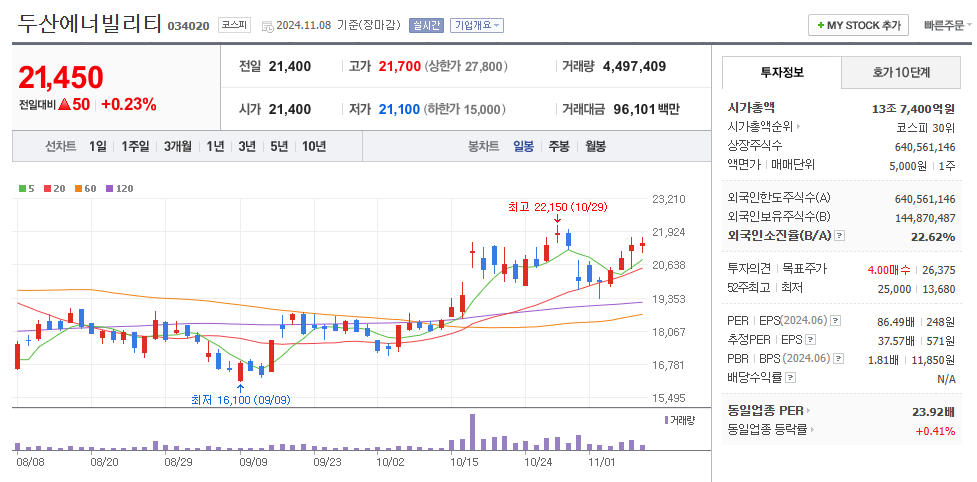Open the 기업개요 dropdown
This screenshot has height=482, width=977.
[x=477, y=26]
